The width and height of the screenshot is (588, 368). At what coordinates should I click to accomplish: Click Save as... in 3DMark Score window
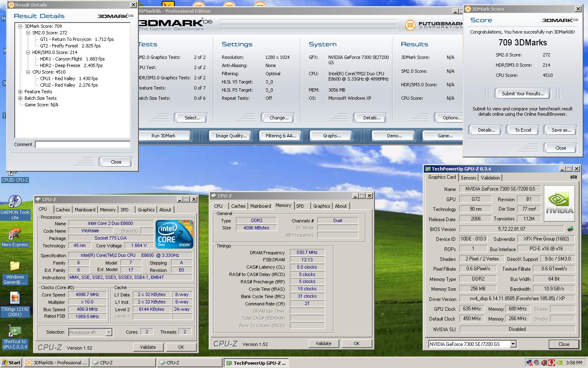click(x=561, y=130)
